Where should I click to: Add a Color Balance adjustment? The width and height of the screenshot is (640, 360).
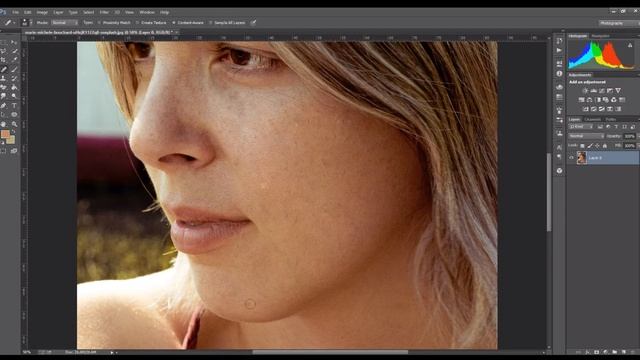click(x=589, y=100)
